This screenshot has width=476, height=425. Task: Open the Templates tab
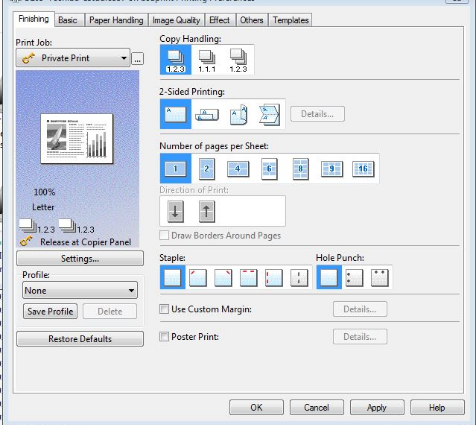coord(290,20)
